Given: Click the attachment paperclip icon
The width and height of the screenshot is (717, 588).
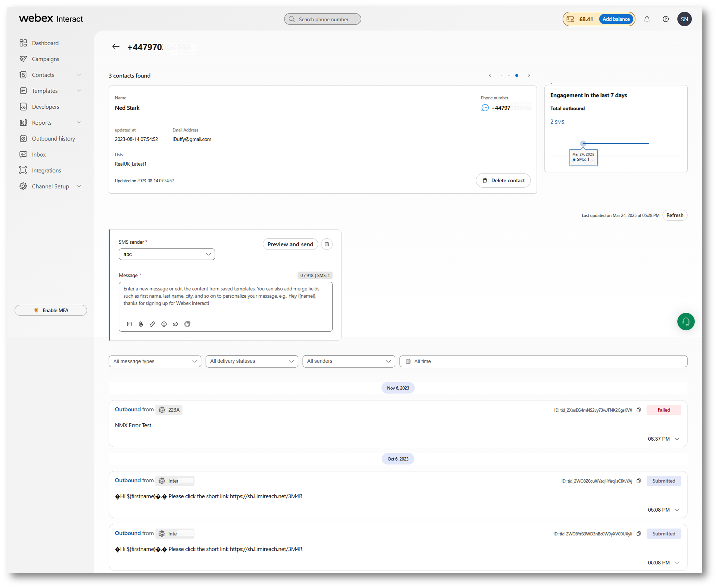Looking at the screenshot, I should (x=141, y=324).
